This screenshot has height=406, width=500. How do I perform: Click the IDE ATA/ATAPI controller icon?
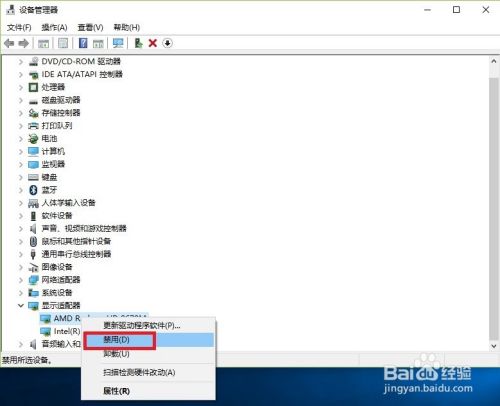[x=33, y=74]
